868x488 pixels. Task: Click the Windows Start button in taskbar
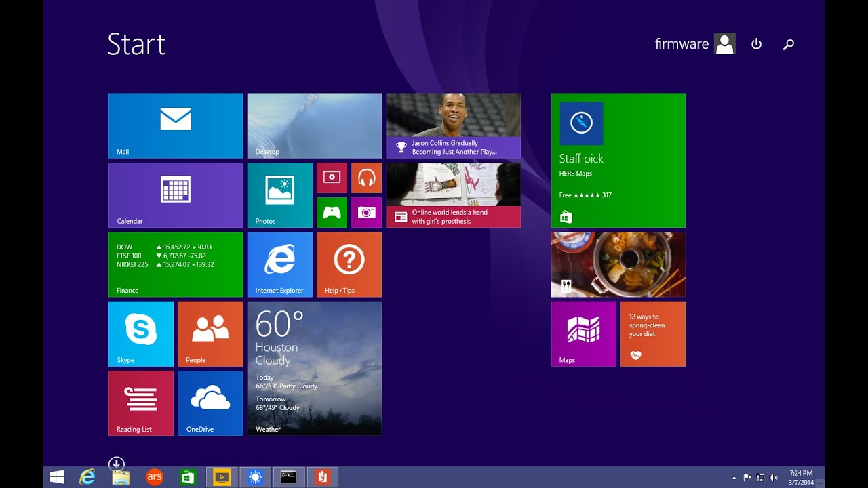57,477
